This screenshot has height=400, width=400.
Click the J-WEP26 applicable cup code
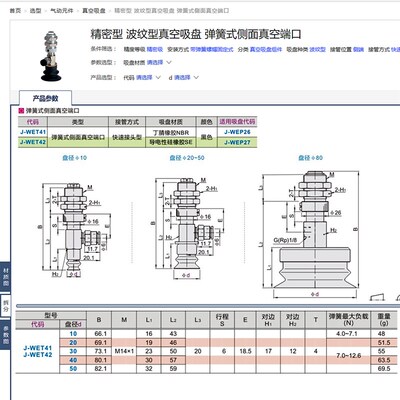(237, 132)
